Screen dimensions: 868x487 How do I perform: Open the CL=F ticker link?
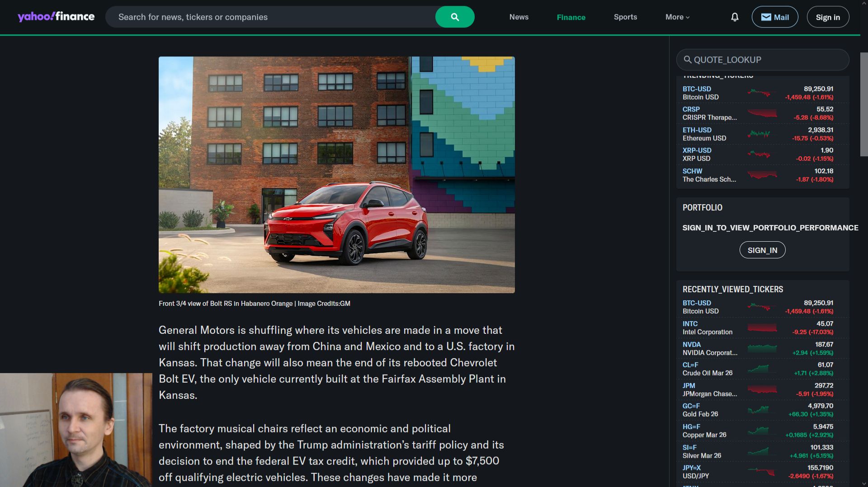pyautogui.click(x=690, y=365)
